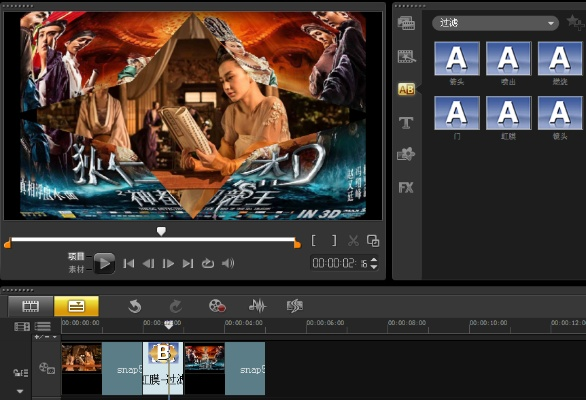Select the 虹膜-过滤 transition on the timeline
Image resolution: width=586 pixels, height=400 pixels.
(x=163, y=369)
